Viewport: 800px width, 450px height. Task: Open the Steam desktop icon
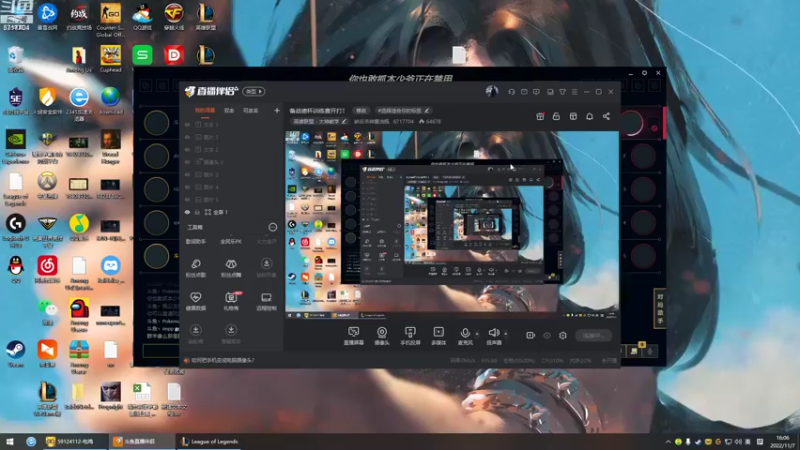point(15,354)
